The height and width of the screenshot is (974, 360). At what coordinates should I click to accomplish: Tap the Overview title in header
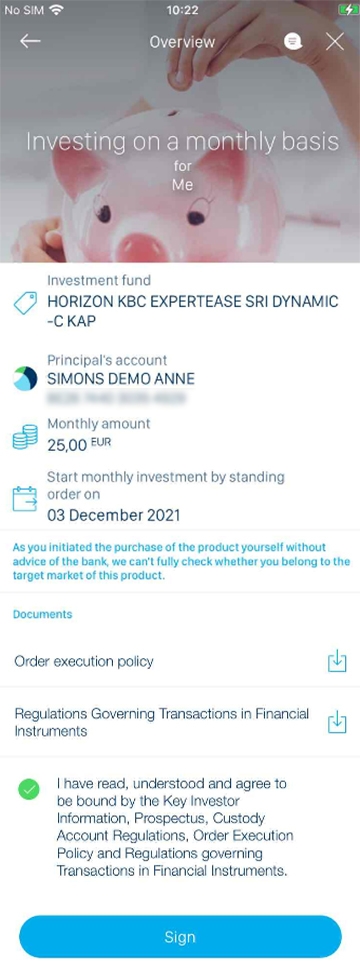(182, 42)
